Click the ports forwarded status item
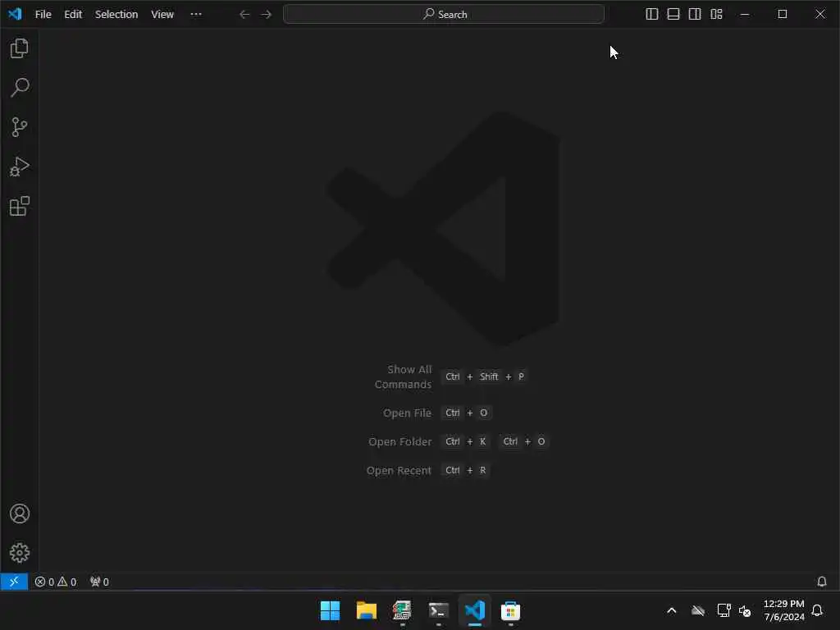840x630 pixels. 99,582
